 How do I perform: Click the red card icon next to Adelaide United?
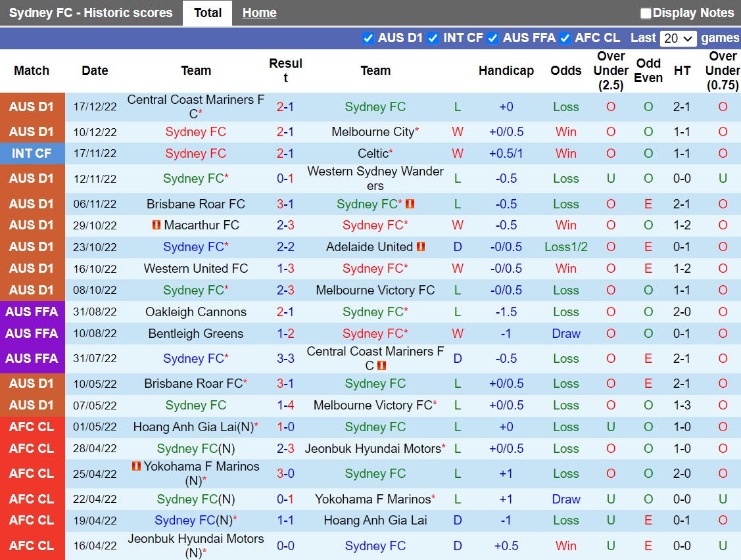pos(421,247)
